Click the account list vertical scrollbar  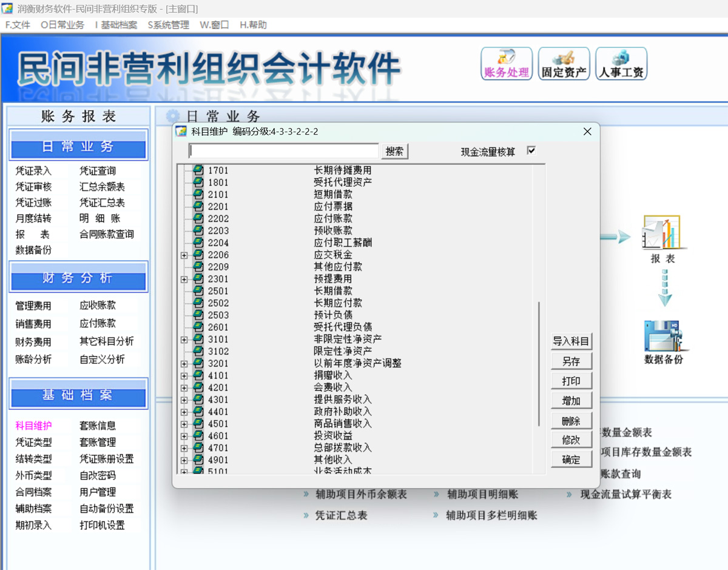[x=539, y=364]
